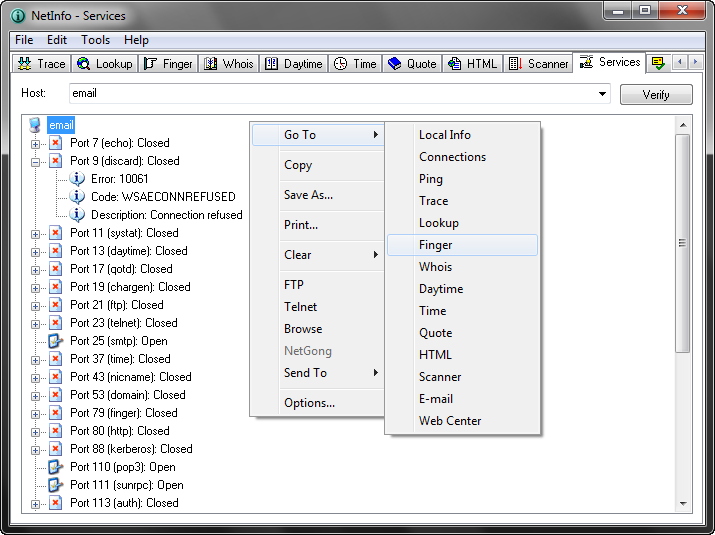This screenshot has height=535, width=715.
Task: Select the Port 80 (http): Closed item
Action: 119,431
